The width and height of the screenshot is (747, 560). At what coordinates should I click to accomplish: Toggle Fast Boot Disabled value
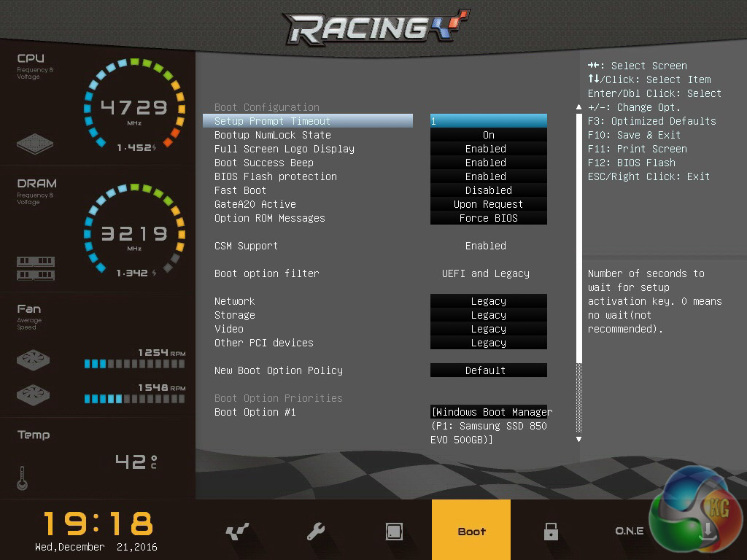point(488,190)
